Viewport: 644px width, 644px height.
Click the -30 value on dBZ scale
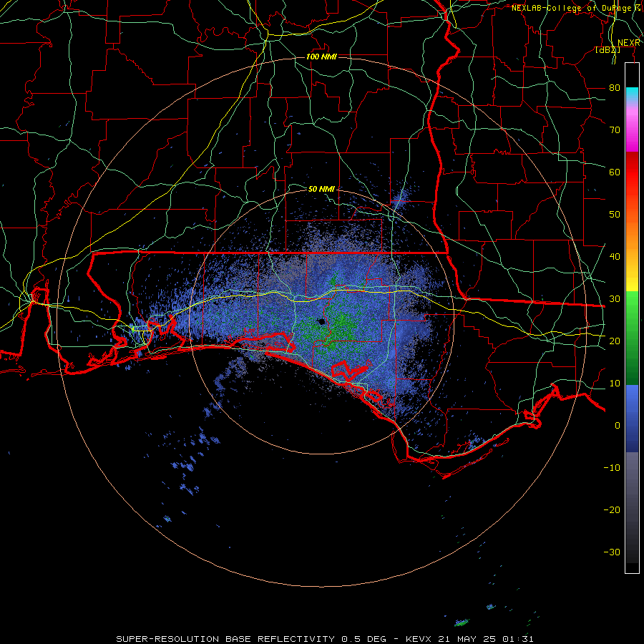(612, 552)
